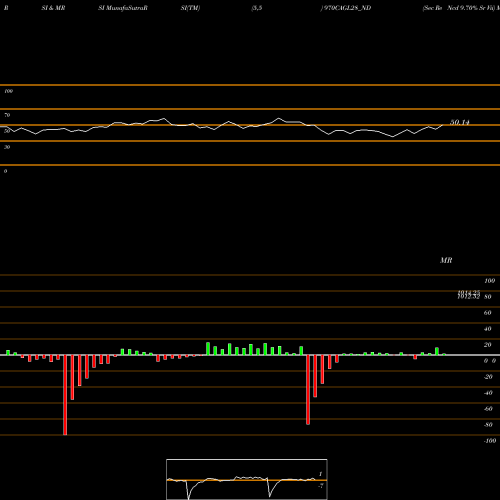Screen dimensions: 500x500
Task: Click the MR axis label -20
Action: (x=488, y=377)
